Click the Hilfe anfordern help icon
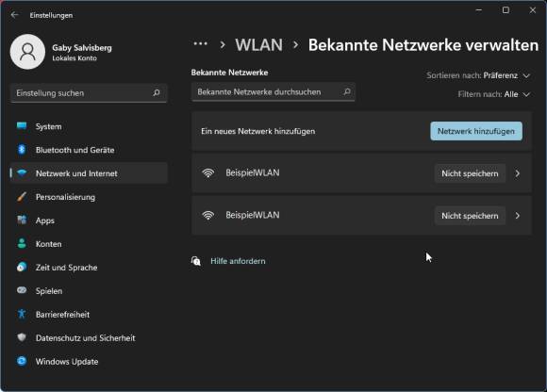Screen dimensions: 547x392 tap(196, 261)
